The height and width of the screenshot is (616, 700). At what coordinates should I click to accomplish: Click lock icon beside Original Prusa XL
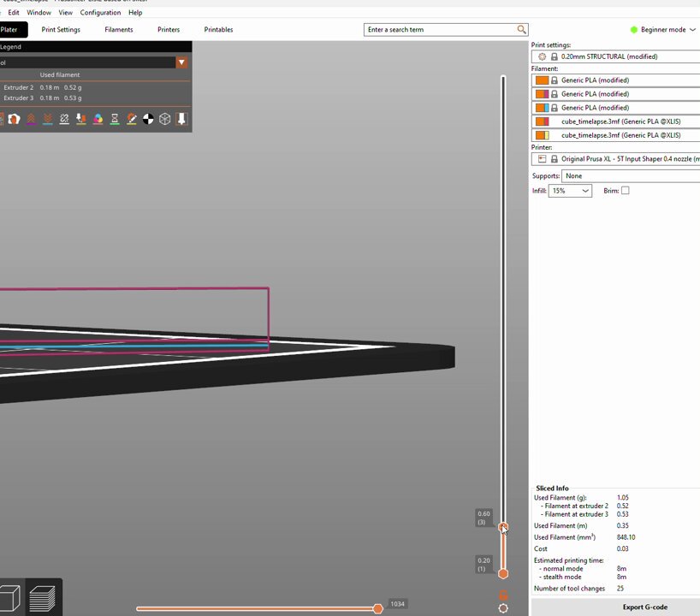click(x=554, y=159)
